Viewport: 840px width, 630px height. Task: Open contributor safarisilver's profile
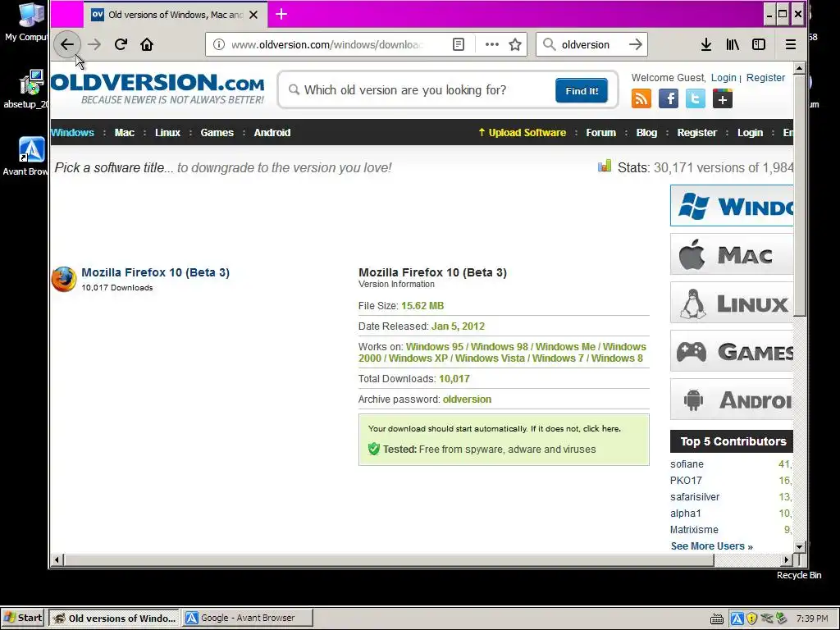[695, 496]
